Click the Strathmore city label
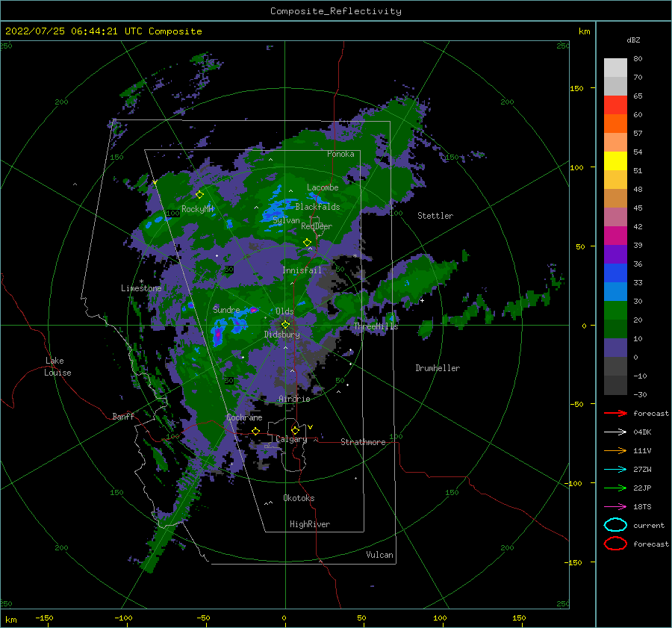 coord(363,442)
